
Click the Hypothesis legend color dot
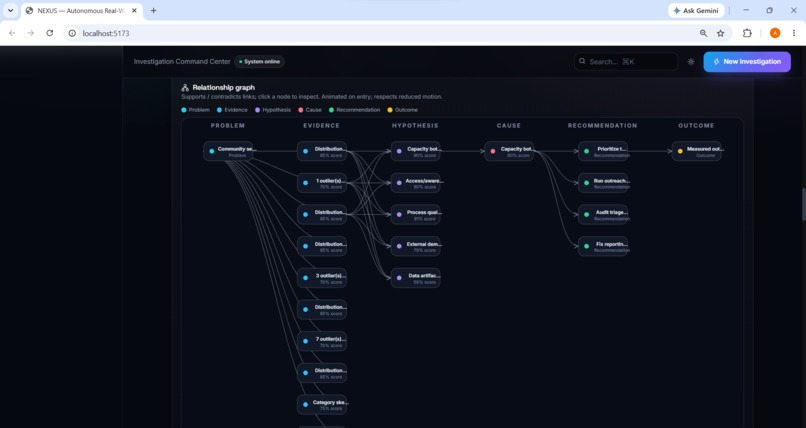(x=258, y=110)
